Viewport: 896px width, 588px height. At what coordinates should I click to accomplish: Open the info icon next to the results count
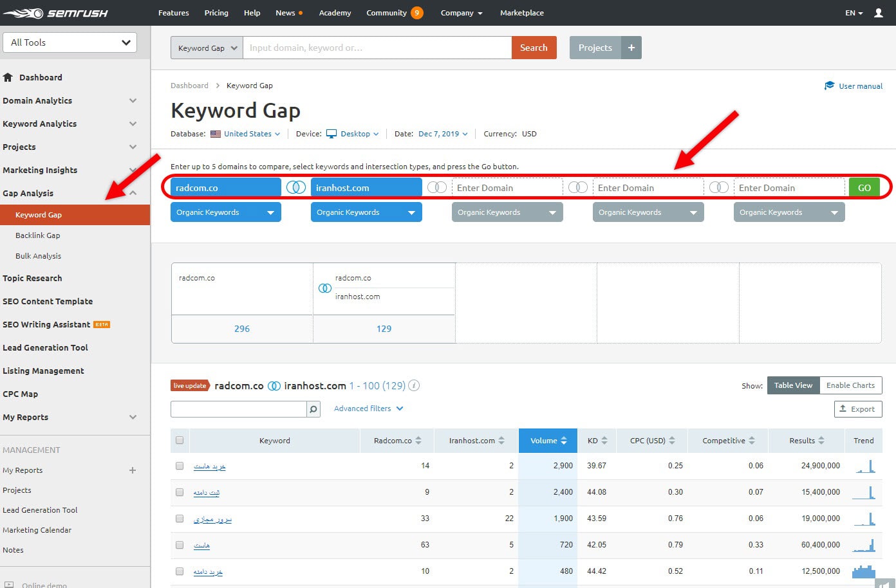[x=414, y=385]
